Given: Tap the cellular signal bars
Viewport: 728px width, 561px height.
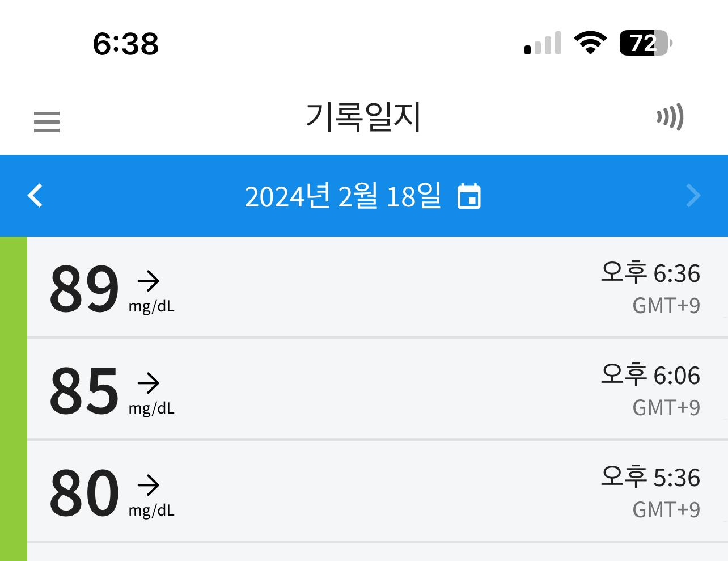Looking at the screenshot, I should [x=543, y=44].
